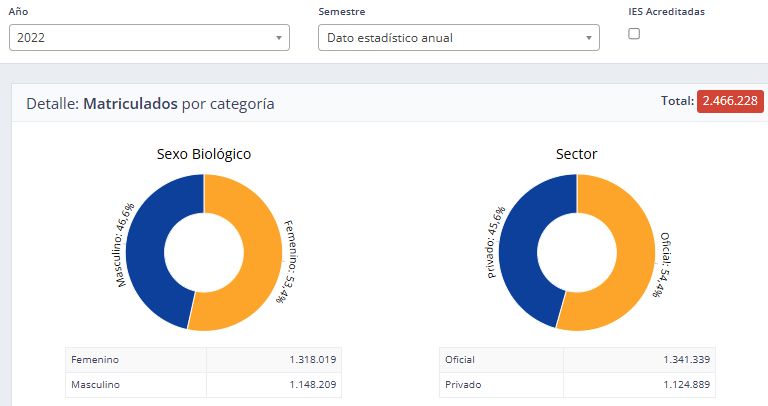Click the 'Sexo Biológico' chart title
The height and width of the screenshot is (406, 768).
tap(204, 154)
